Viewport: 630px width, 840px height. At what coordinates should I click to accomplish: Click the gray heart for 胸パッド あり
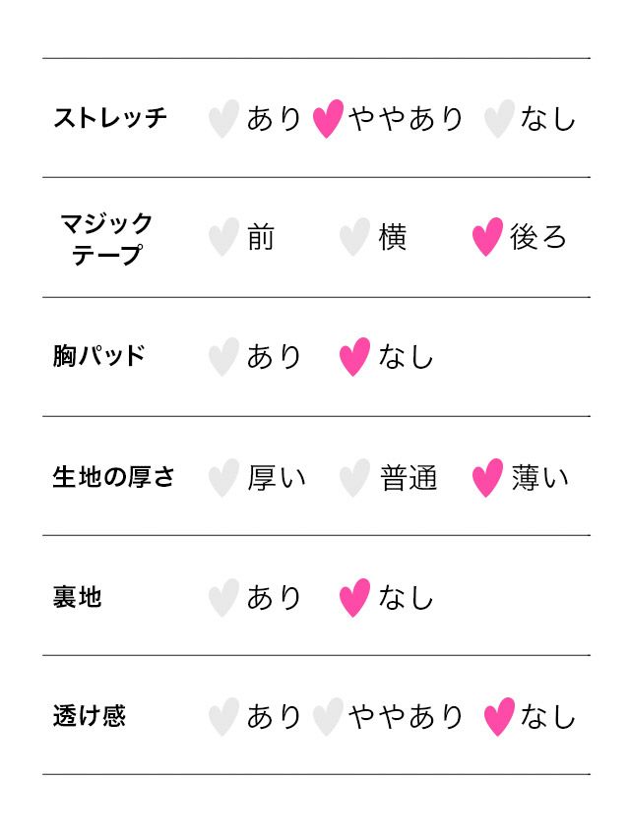point(223,356)
